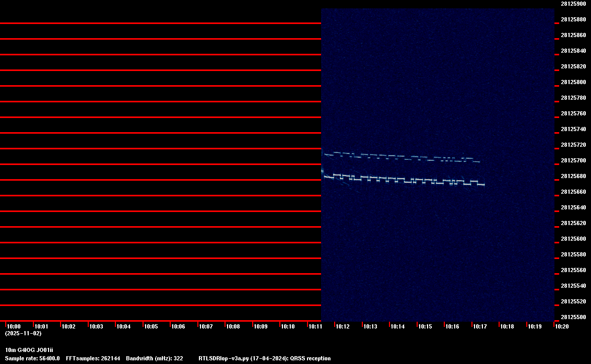Click the 10:06 time axis label

pyautogui.click(x=178, y=326)
